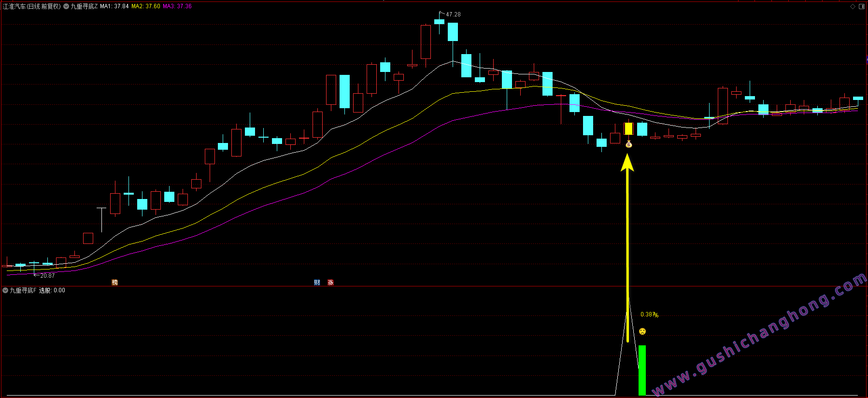This screenshot has height=398, width=868.
Task: Click the sad face icon in sub-chart
Action: click(x=642, y=331)
